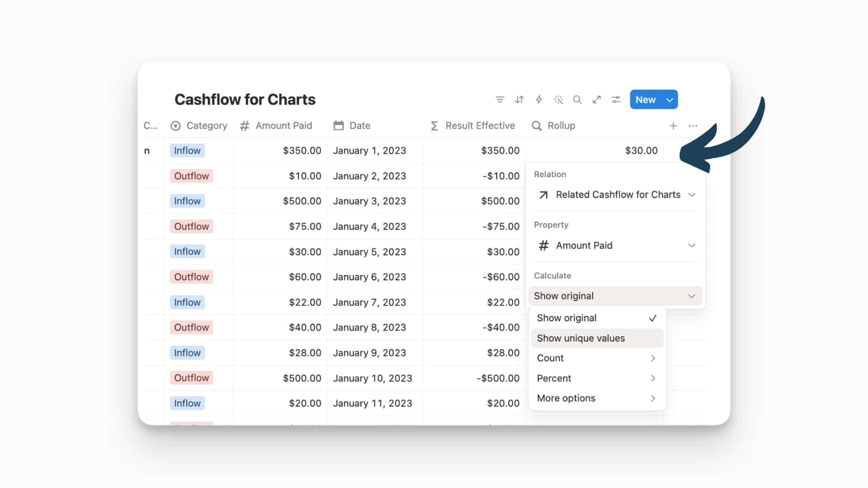Click the $10.00 Amount Paid cell

point(280,176)
